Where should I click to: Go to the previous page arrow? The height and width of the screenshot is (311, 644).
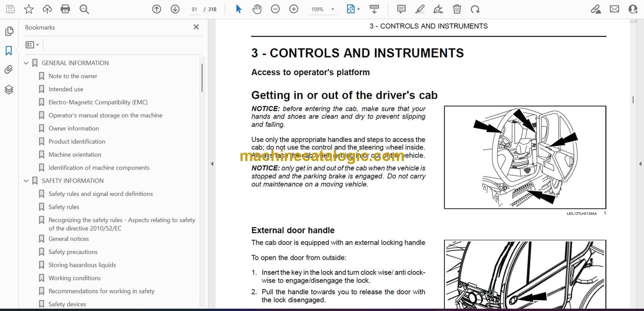pyautogui.click(x=157, y=9)
